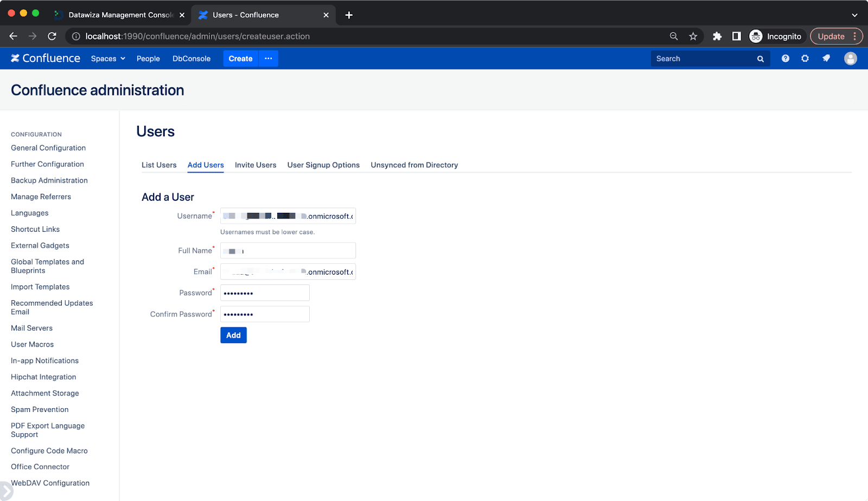Click the Confluence logo in header
The width and height of the screenshot is (868, 501).
pos(46,58)
